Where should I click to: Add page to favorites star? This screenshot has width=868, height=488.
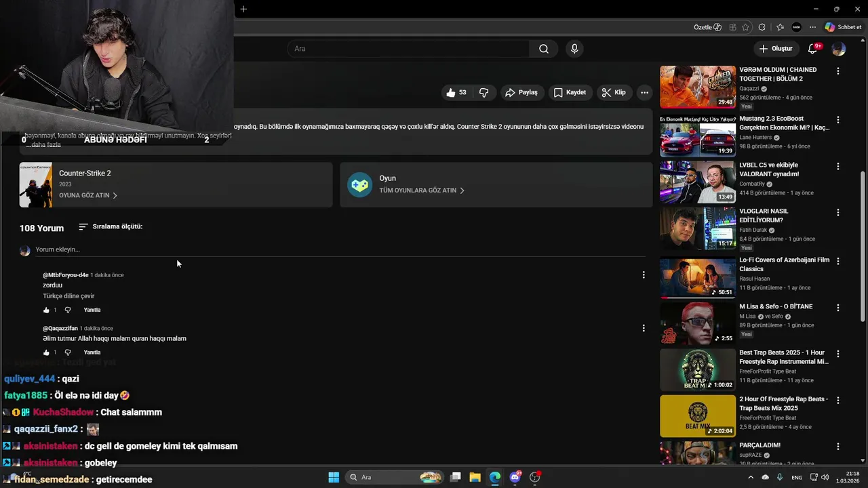[x=746, y=27]
